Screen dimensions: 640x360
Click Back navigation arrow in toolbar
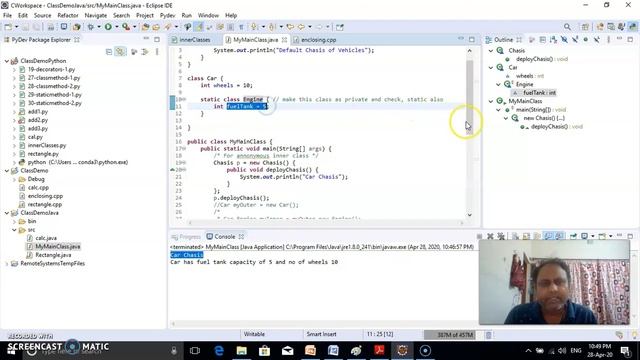(x=301, y=27)
